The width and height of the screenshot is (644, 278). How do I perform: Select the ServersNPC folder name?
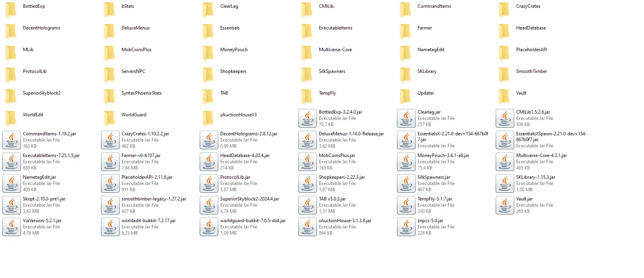133,71
